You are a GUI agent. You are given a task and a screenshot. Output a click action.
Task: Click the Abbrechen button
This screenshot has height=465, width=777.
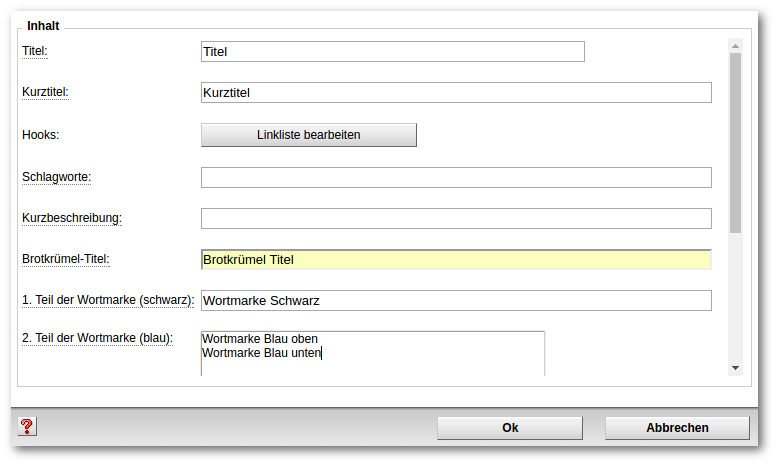coord(677,428)
